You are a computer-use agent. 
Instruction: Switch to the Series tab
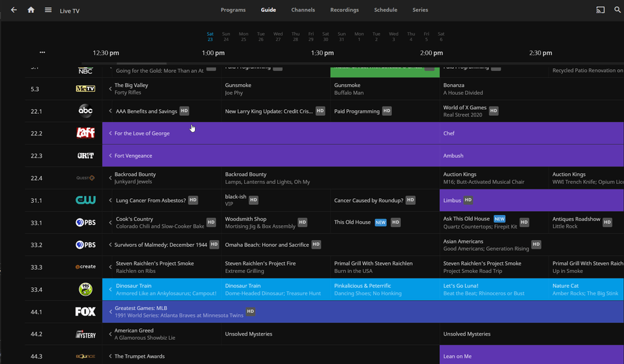coord(420,10)
